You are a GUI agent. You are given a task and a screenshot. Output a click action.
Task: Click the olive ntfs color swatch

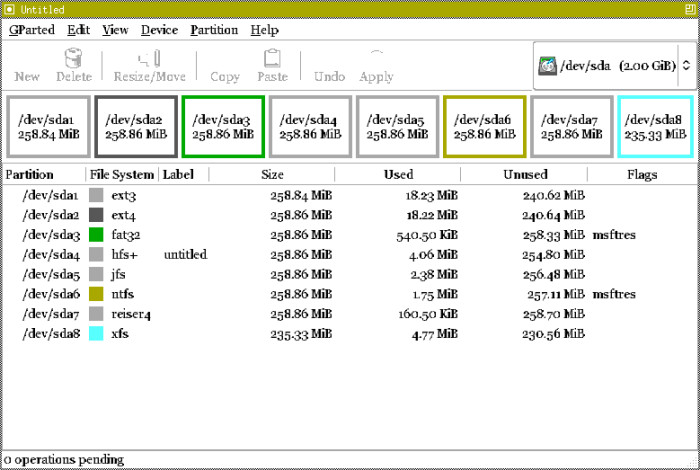tap(96, 294)
